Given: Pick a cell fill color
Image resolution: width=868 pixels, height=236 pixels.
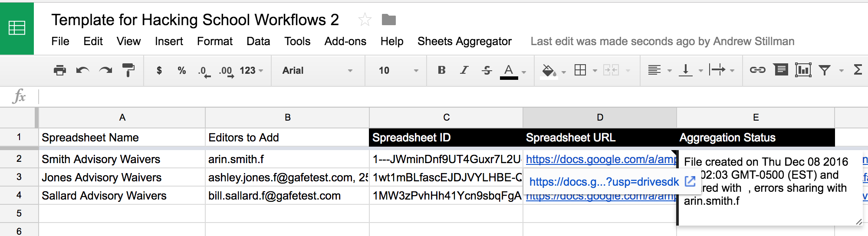Looking at the screenshot, I should click(549, 70).
